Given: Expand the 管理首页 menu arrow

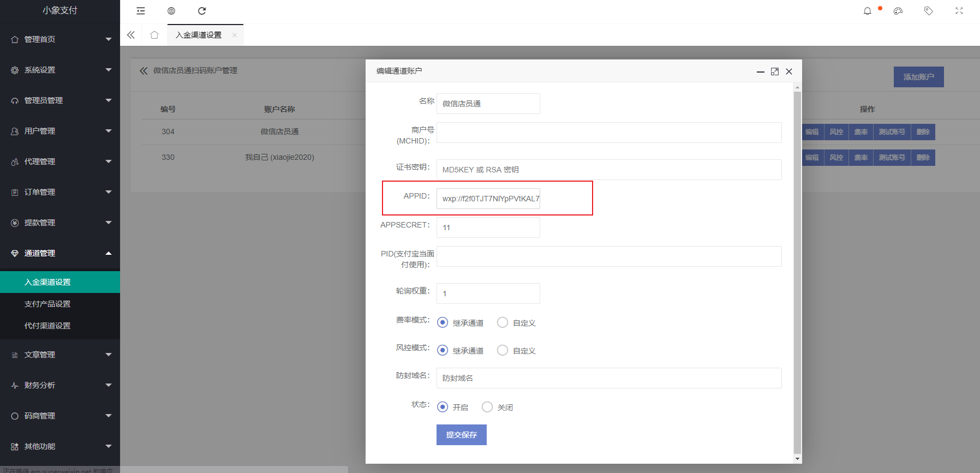Looking at the screenshot, I should click(x=109, y=39).
